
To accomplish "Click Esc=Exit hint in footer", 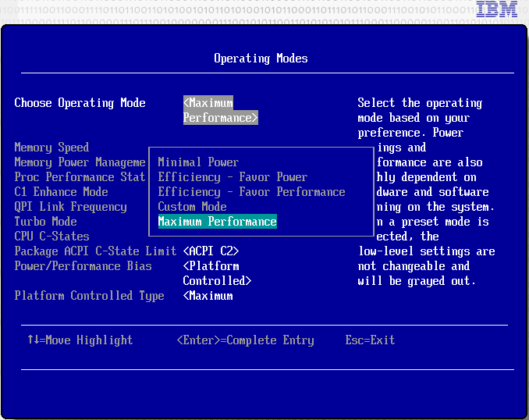I will pyautogui.click(x=370, y=340).
